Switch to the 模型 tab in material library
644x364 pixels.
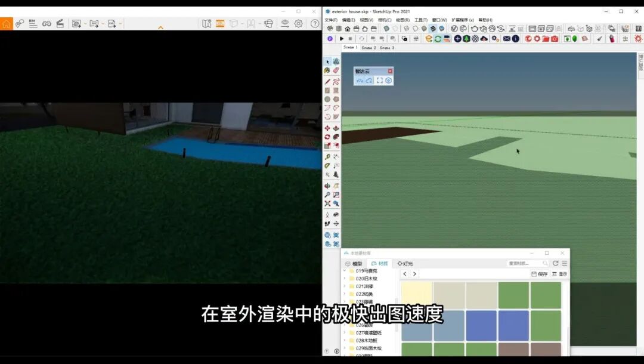point(354,264)
